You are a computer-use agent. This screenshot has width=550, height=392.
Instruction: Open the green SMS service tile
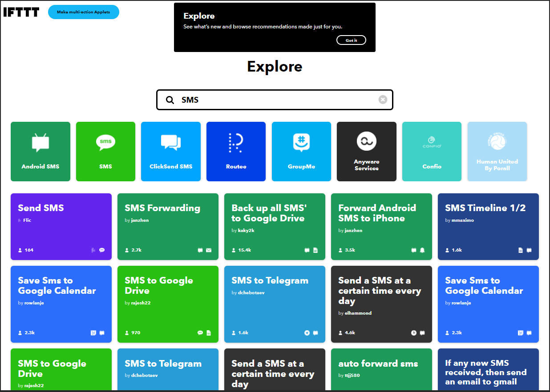(105, 152)
